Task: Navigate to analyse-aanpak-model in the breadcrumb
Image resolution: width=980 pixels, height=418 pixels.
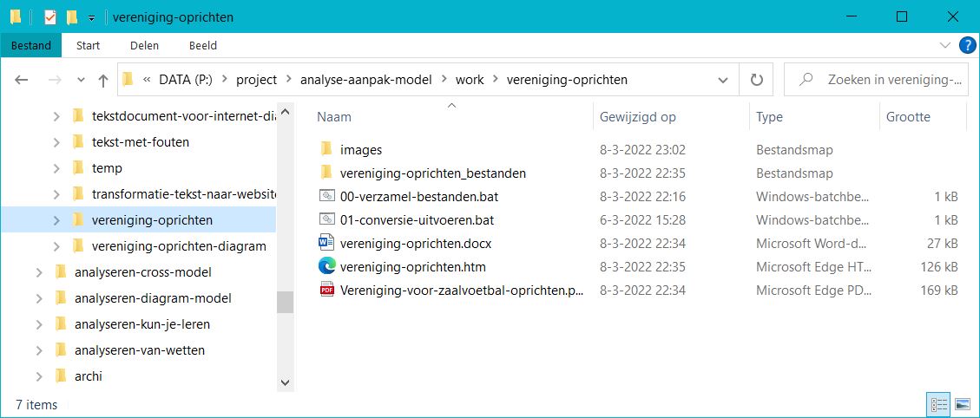Action: pos(365,80)
